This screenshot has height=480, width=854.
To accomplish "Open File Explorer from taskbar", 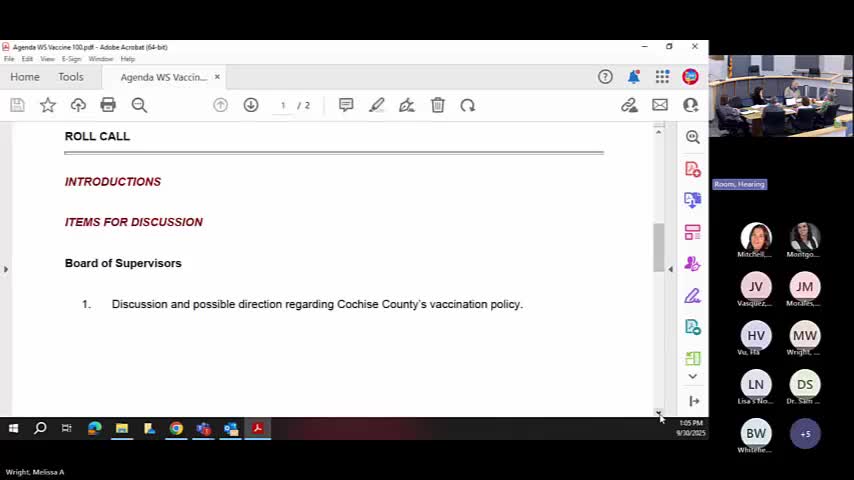I will click(x=121, y=429).
